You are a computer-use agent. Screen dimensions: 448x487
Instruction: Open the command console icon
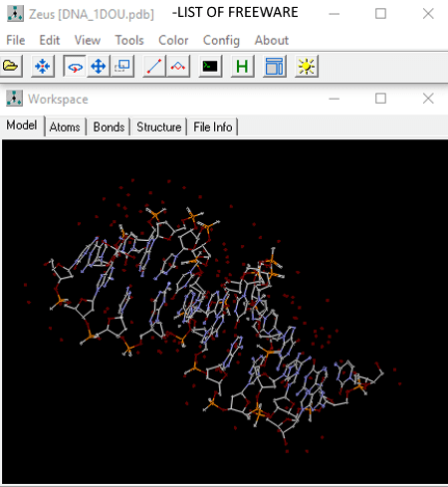tap(210, 67)
